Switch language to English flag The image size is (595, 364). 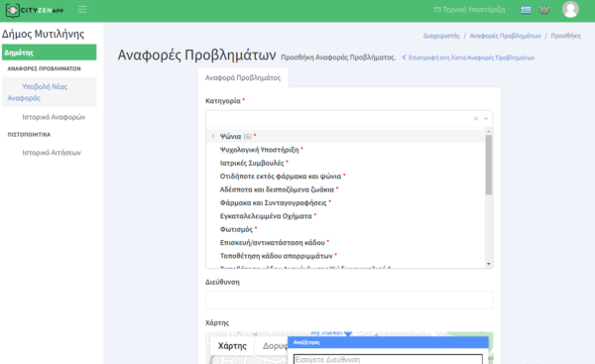(x=544, y=10)
